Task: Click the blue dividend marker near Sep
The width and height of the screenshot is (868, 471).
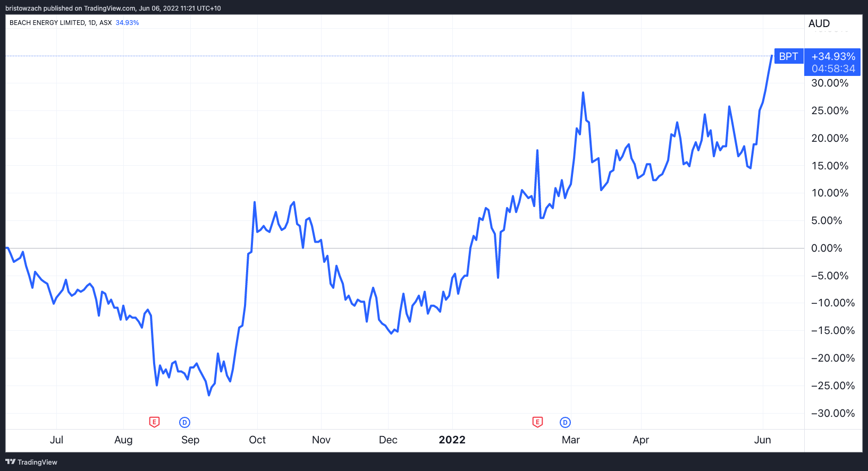Action: click(x=184, y=422)
